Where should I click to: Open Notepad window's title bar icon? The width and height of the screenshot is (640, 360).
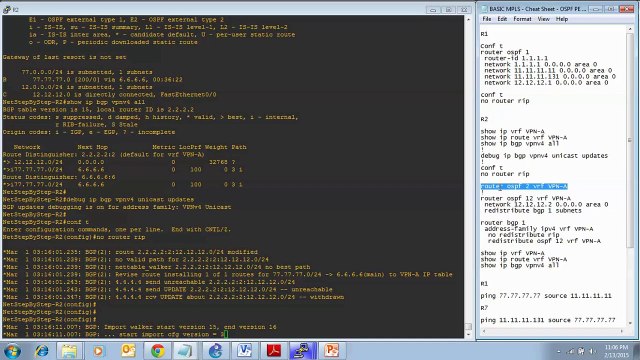484,9
